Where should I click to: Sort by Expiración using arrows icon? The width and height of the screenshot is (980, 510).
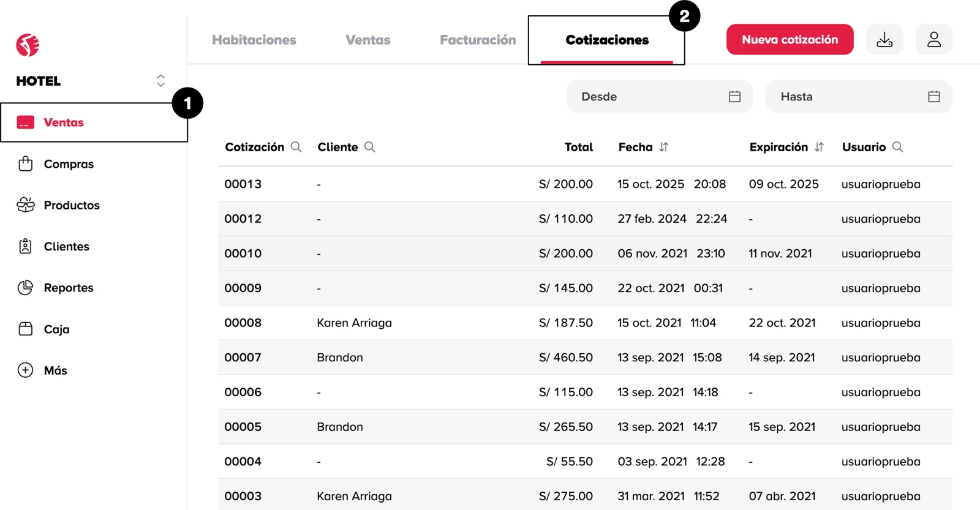tap(820, 147)
